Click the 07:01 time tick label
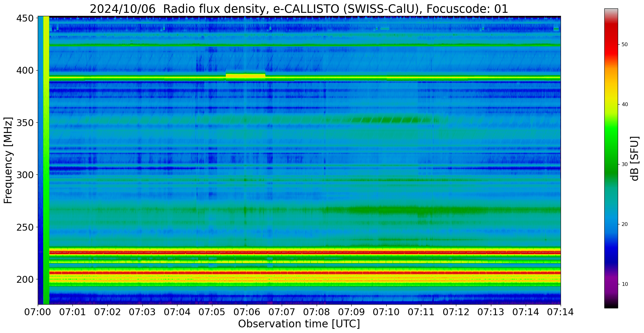Screen dimensions: 644x333 (x=73, y=312)
